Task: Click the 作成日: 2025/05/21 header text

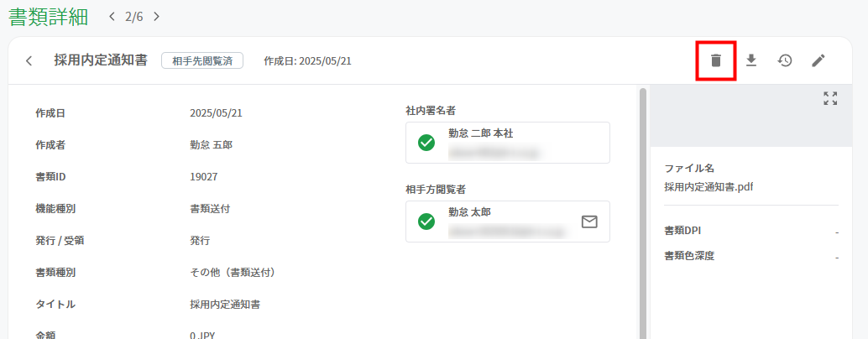Action: click(308, 60)
